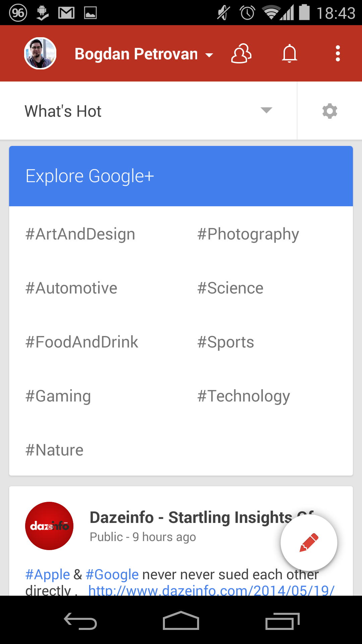Viewport: 362px width, 644px height.
Task: Open the #Automotive topic
Action: (71, 288)
